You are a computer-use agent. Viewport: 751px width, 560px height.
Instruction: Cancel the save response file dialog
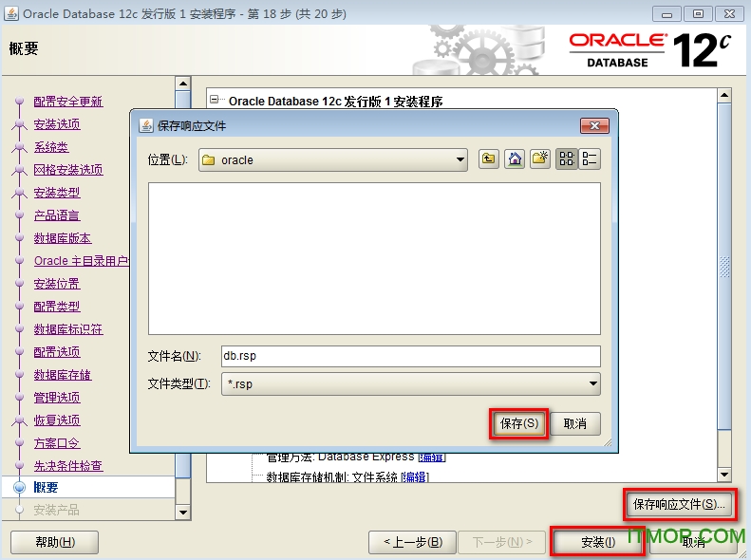pos(574,423)
